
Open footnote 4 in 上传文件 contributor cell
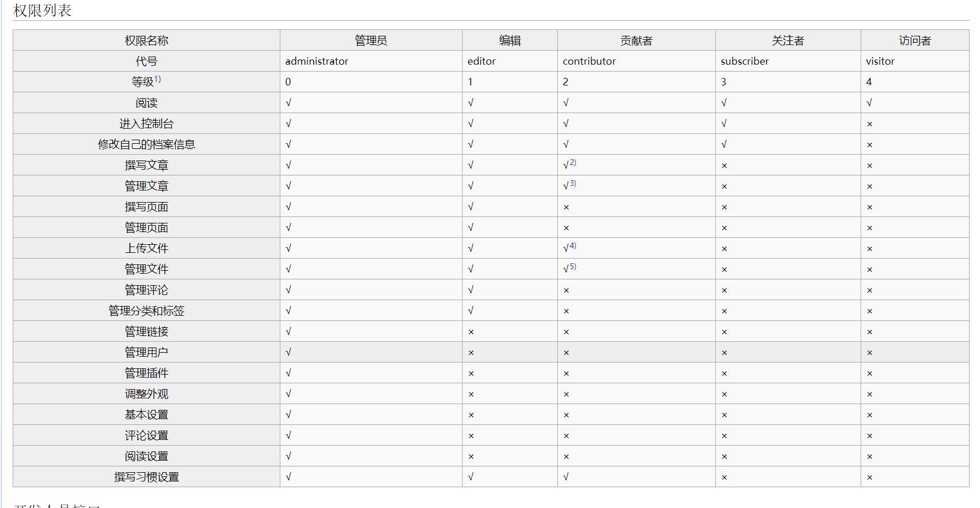(573, 246)
